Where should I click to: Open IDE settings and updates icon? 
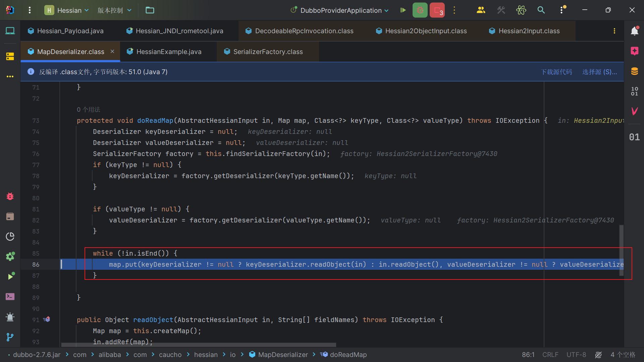point(562,10)
